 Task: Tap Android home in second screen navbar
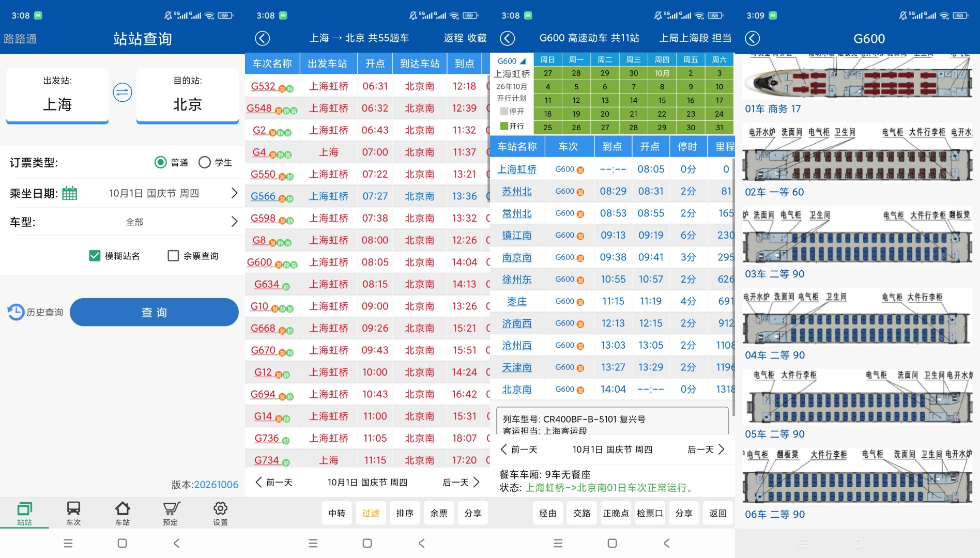point(367,543)
